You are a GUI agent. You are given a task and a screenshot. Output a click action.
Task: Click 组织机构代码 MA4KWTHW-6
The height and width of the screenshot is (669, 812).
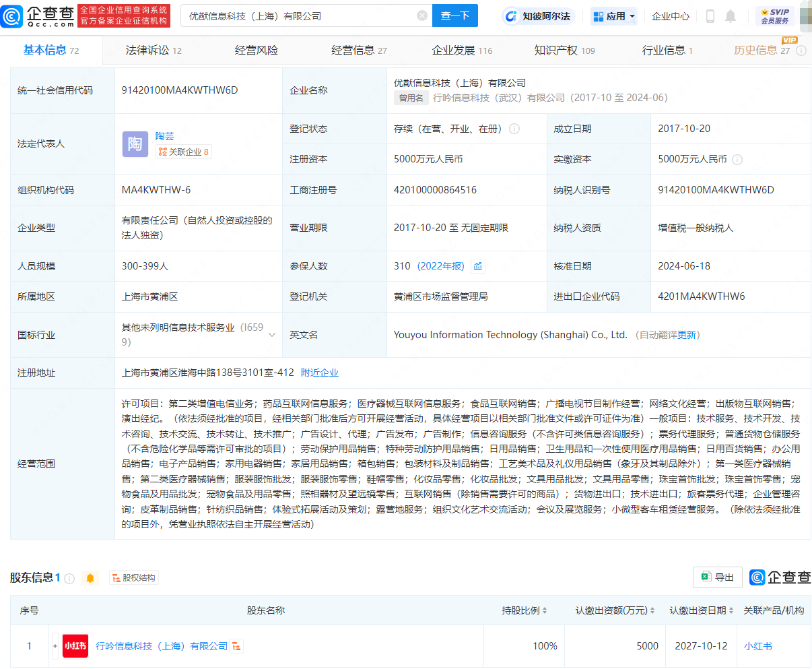(x=156, y=190)
